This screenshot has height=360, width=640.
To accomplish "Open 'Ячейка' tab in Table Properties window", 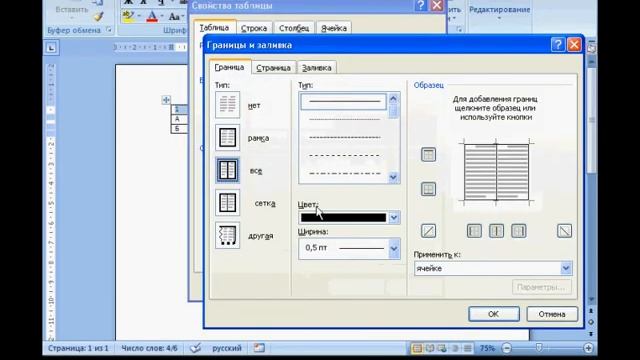I will [333, 28].
